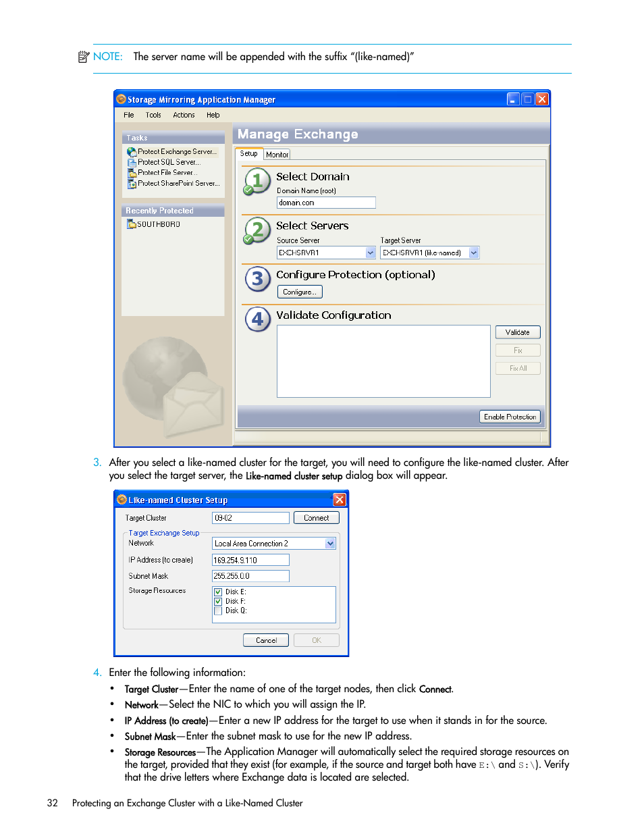
Task: Click the Like-named Cluster Setup title icon
Action: 122,500
